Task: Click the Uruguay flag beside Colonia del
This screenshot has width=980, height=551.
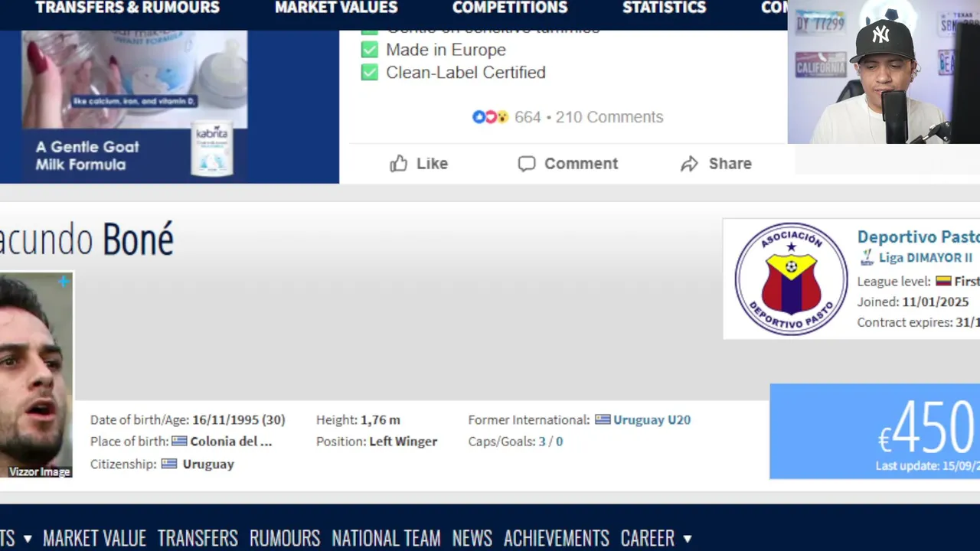Action: click(x=179, y=441)
